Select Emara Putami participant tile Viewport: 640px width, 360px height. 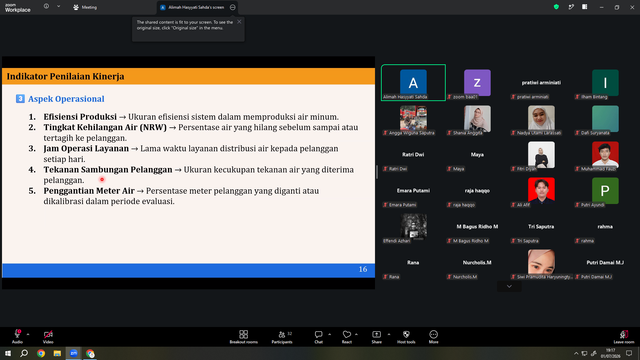(x=413, y=190)
